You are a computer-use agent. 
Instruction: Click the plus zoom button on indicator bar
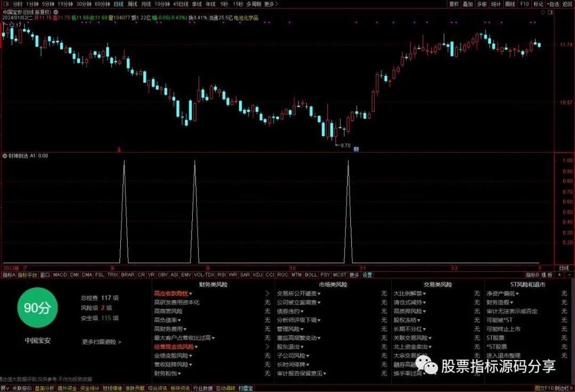(559, 275)
